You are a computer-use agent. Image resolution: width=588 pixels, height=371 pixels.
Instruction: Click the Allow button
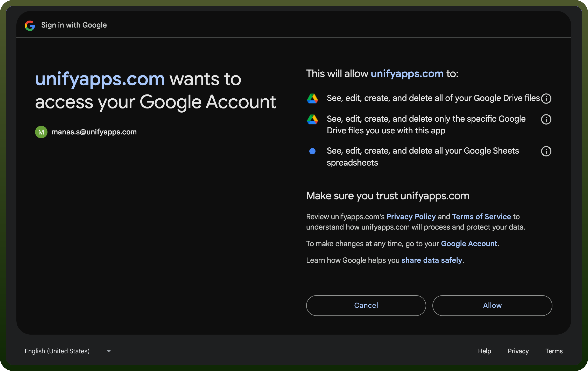[x=492, y=306]
